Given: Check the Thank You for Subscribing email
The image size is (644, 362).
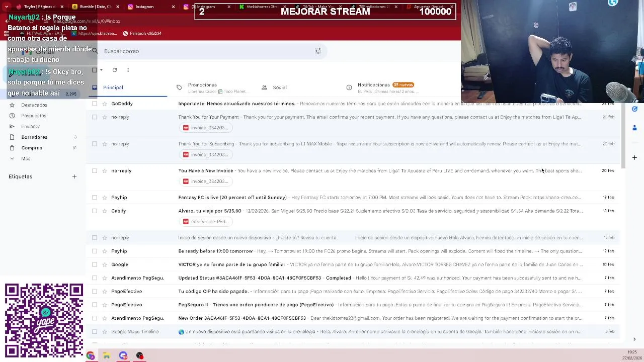Looking at the screenshot, I should point(95,144).
